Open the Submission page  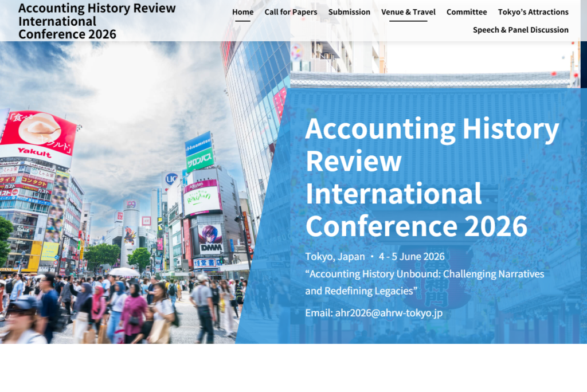(349, 12)
